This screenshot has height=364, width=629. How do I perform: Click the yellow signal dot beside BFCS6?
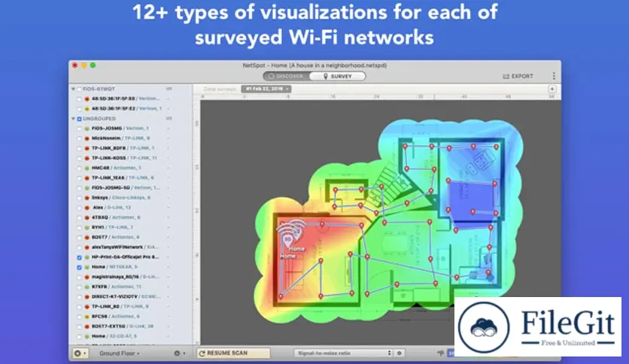87,317
